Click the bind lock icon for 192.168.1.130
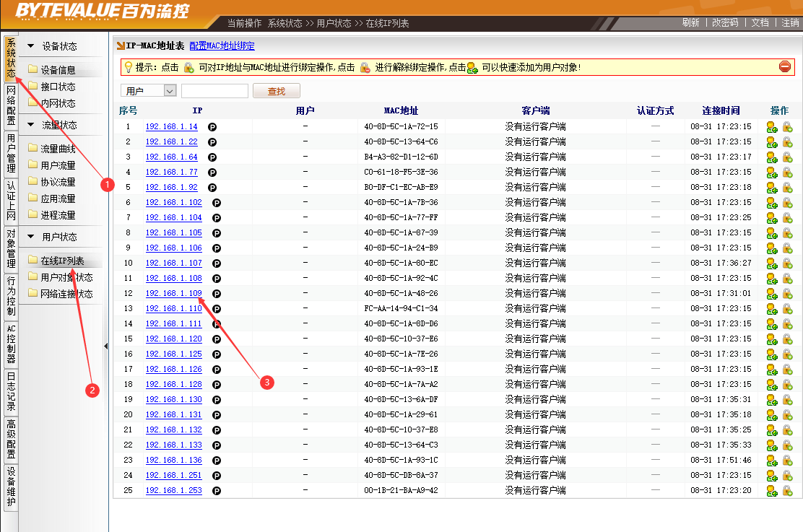The width and height of the screenshot is (803, 532). point(787,400)
